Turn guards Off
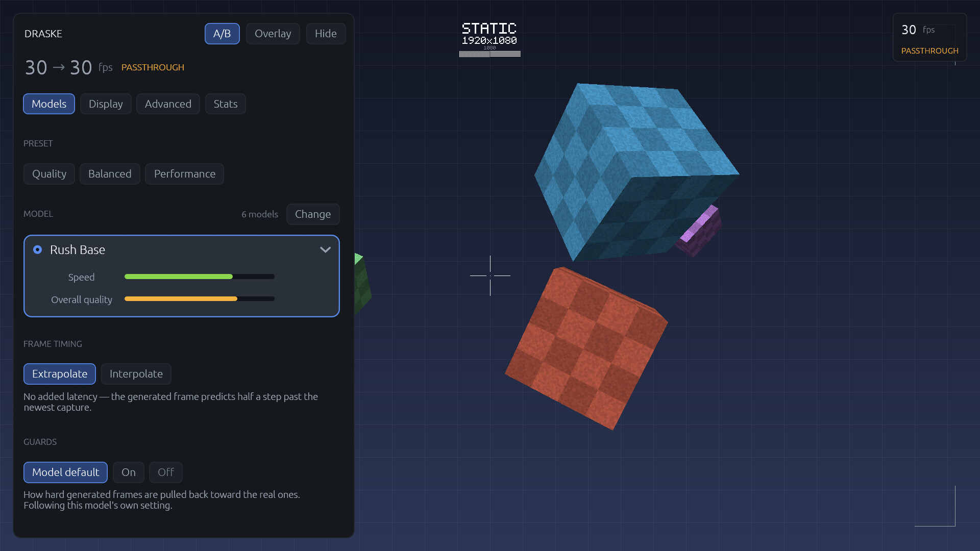The height and width of the screenshot is (551, 980). pos(166,472)
